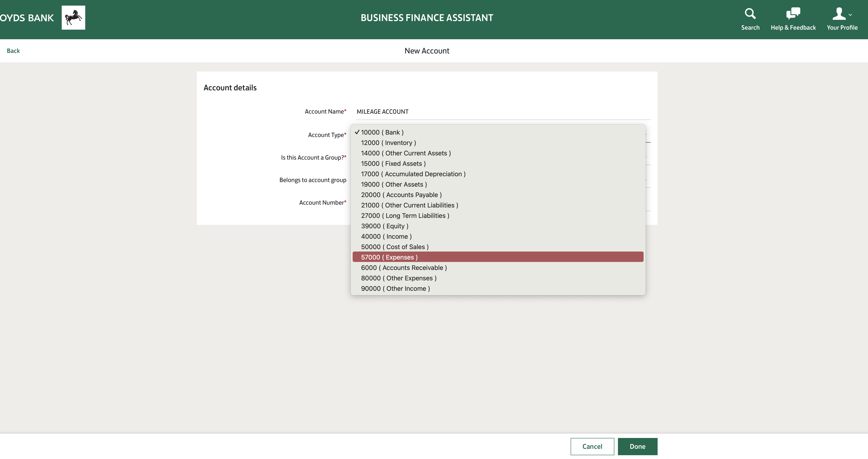Image resolution: width=868 pixels, height=459 pixels.
Task: Open Your Profile user icon
Action: [x=839, y=13]
